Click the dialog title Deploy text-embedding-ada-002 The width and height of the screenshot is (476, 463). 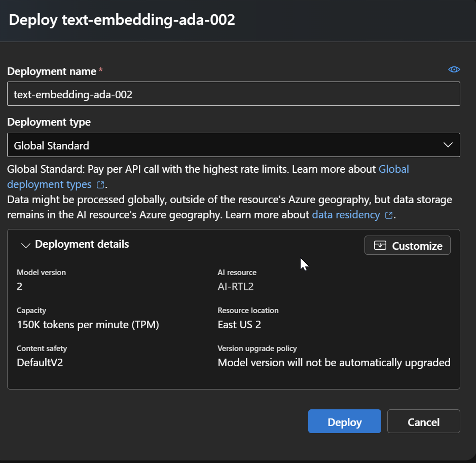click(x=122, y=20)
